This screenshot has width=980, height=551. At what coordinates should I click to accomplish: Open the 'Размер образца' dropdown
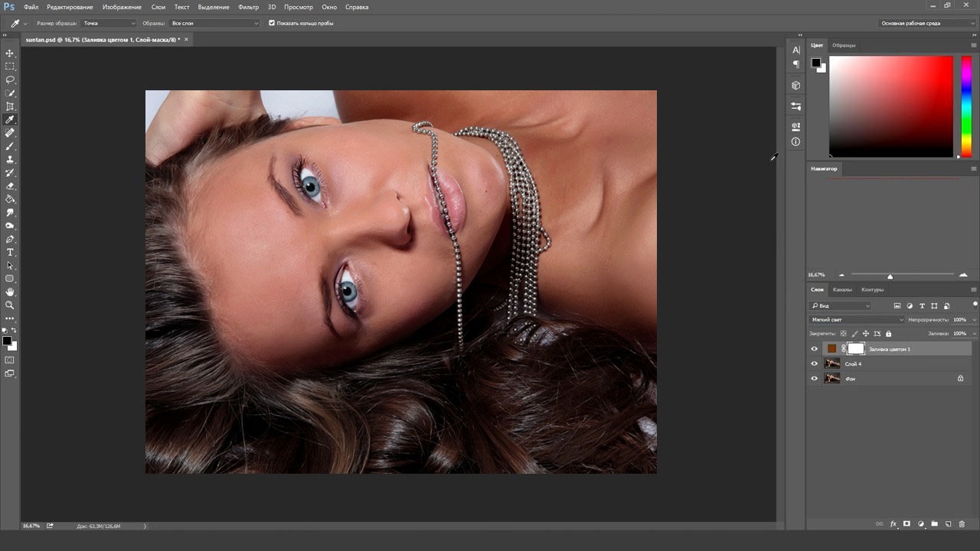coord(109,23)
